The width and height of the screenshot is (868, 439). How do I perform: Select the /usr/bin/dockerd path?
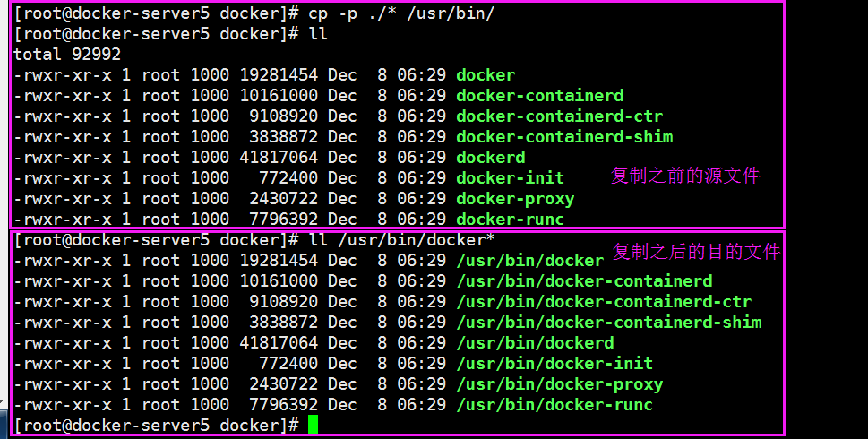pyautogui.click(x=535, y=343)
